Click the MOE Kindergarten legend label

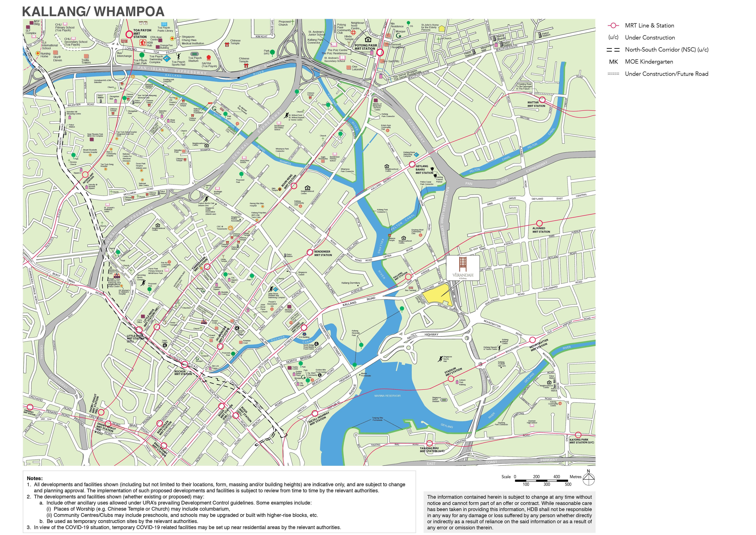(x=649, y=62)
